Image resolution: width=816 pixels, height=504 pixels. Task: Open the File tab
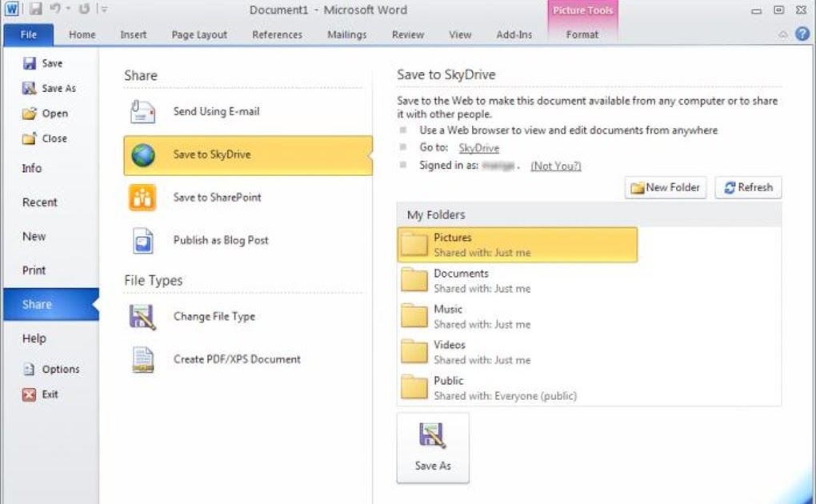pyautogui.click(x=29, y=34)
